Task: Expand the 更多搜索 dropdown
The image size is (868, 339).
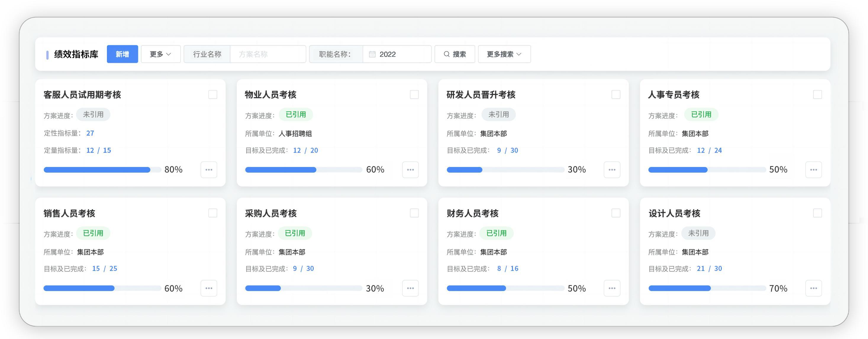Action: [x=504, y=54]
